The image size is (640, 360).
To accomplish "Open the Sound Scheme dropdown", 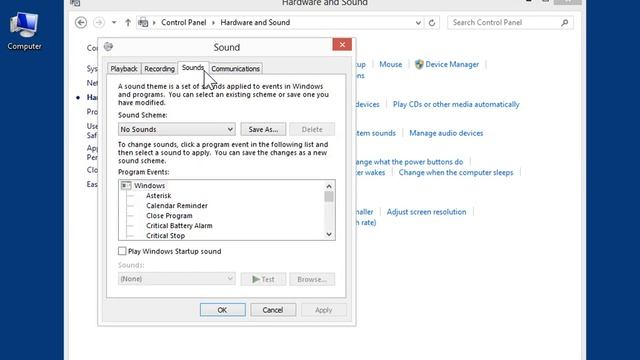I will coord(176,129).
